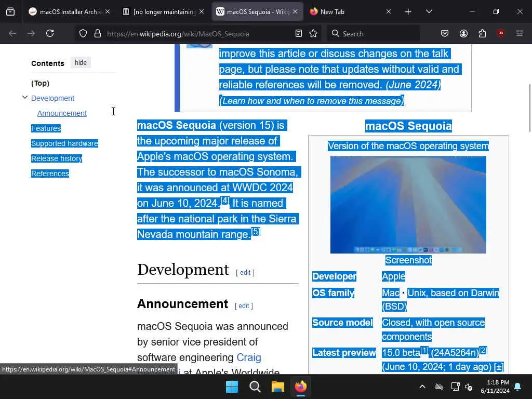Open the Apple developer link in infobox
The width and height of the screenshot is (532, 399).
[x=394, y=276]
